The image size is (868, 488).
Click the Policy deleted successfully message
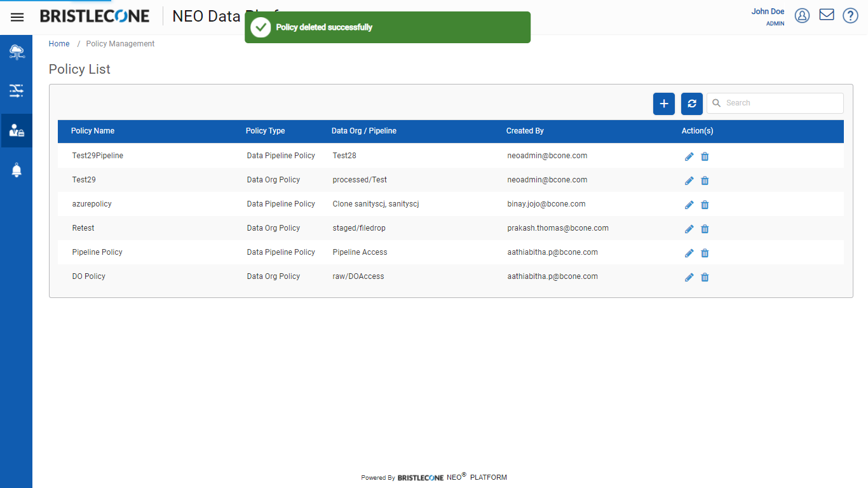tap(324, 27)
